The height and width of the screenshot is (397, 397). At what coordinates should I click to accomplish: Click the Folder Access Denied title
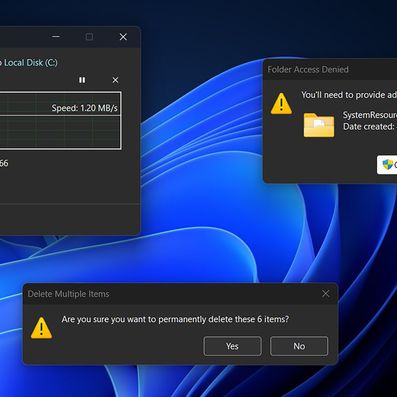pos(308,69)
